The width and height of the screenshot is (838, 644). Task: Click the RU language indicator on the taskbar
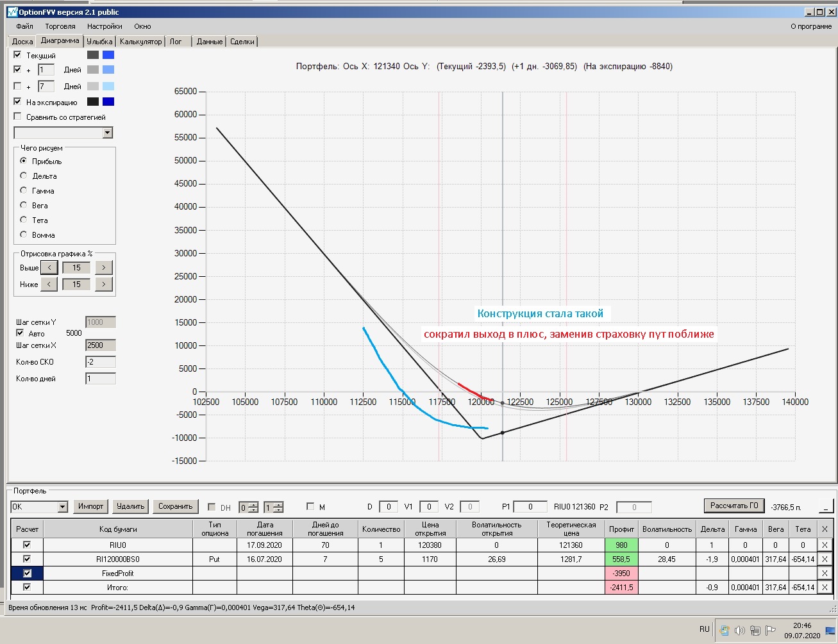pos(705,629)
